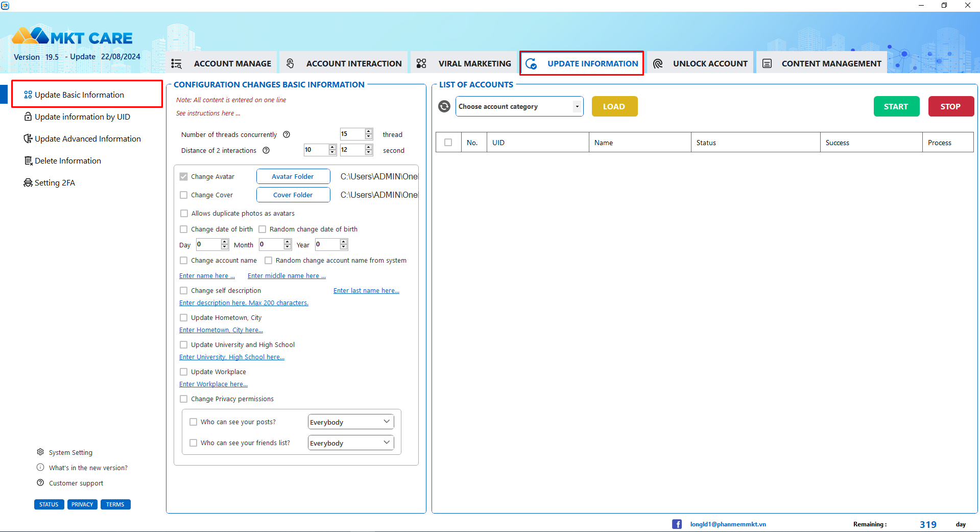The width and height of the screenshot is (980, 532).
Task: Increase the maximum interaction distance value
Action: pos(369,147)
